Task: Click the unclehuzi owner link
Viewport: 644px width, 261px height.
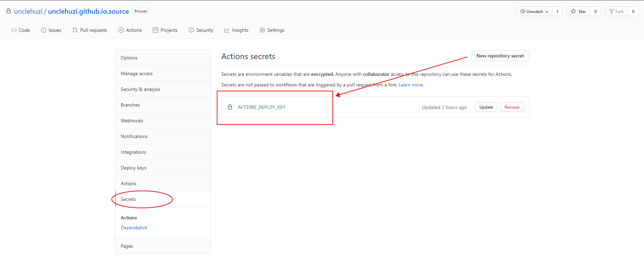Action: pyautogui.click(x=28, y=11)
